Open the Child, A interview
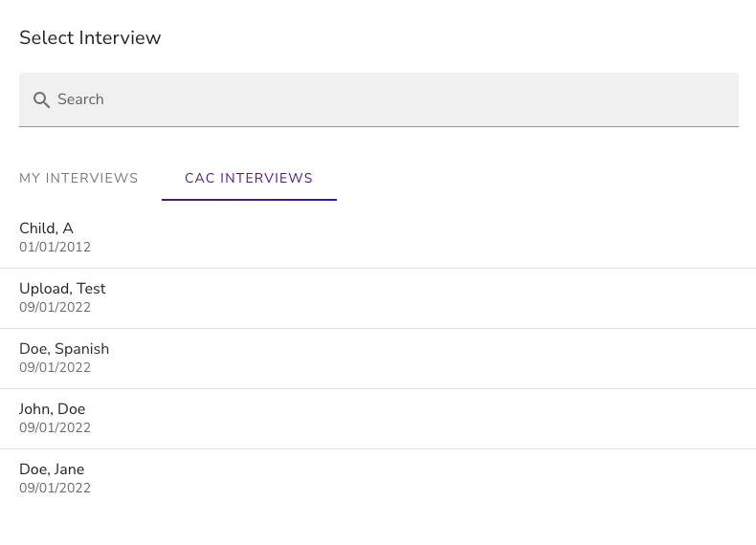Image resolution: width=756 pixels, height=545 pixels. pyautogui.click(x=378, y=238)
